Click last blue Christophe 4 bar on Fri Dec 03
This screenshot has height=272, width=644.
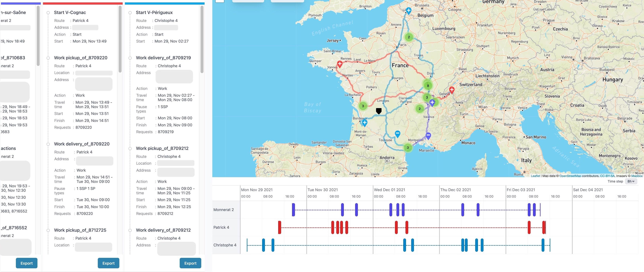click(x=543, y=245)
